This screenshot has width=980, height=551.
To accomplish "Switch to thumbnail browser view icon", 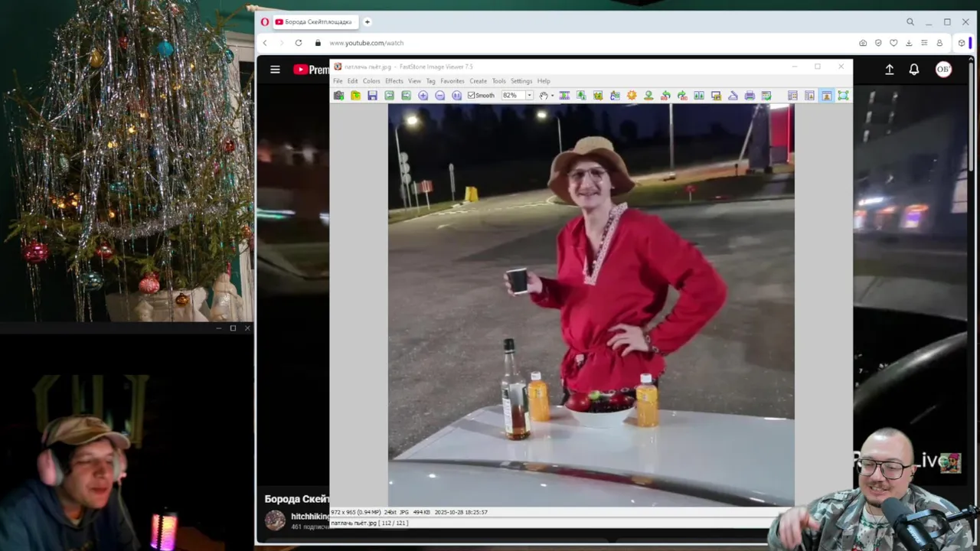I will 792,96.
